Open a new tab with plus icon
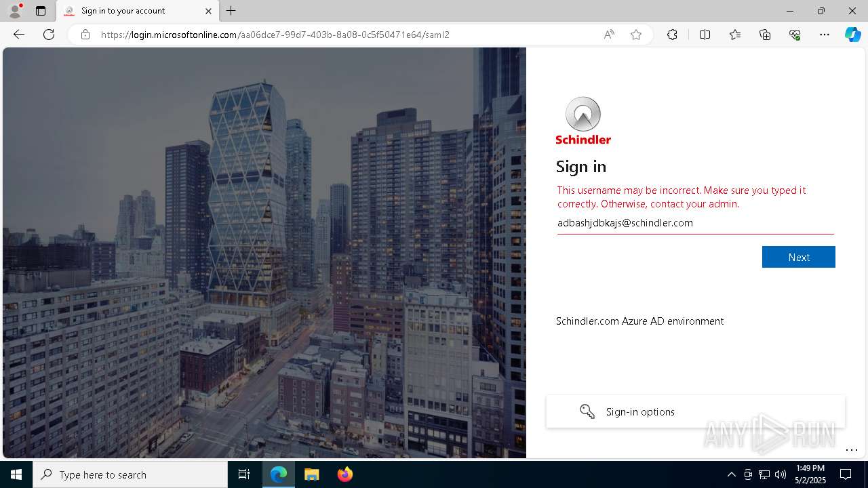This screenshot has height=488, width=868. pyautogui.click(x=231, y=11)
